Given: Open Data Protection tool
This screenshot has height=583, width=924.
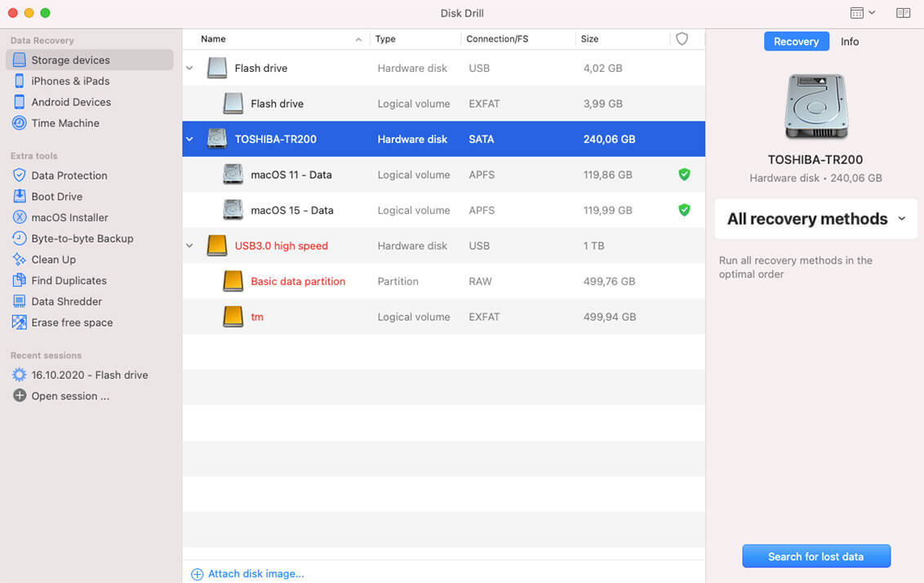Looking at the screenshot, I should tap(69, 176).
